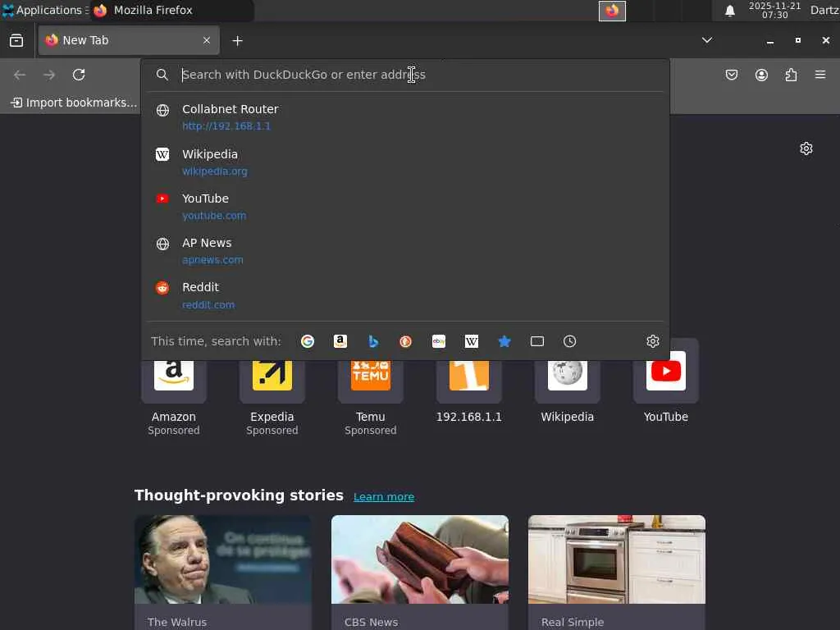Search this time with DuckDuckGo icon
This screenshot has height=630, width=840.
(x=405, y=341)
